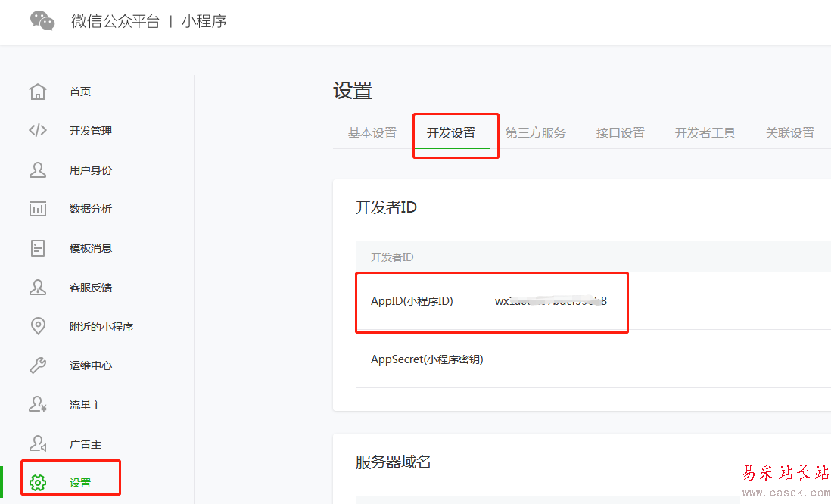The height and width of the screenshot is (504, 831).
Task: Click the 服务器域名 section heading
Action: tap(393, 462)
